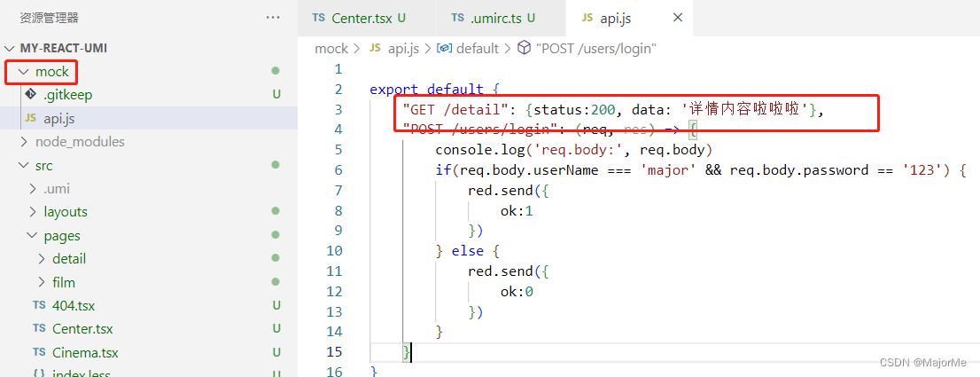Click the 资源管理器 explorer title

tap(50, 18)
